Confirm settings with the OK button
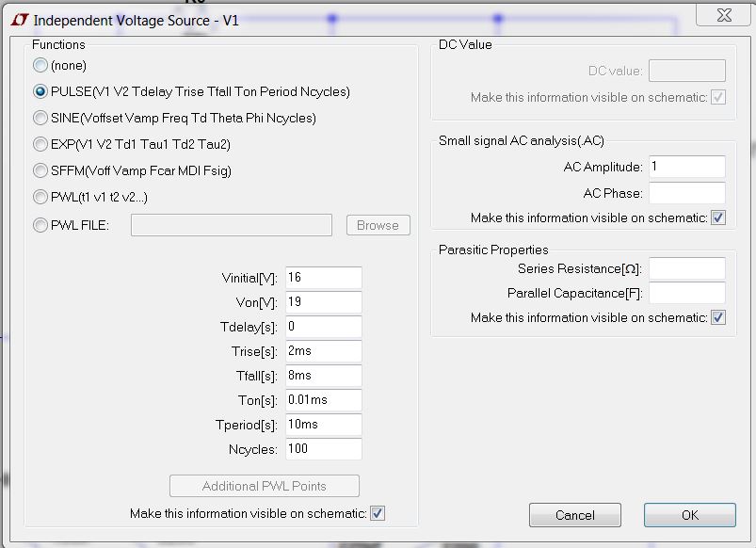This screenshot has width=756, height=548. [690, 515]
